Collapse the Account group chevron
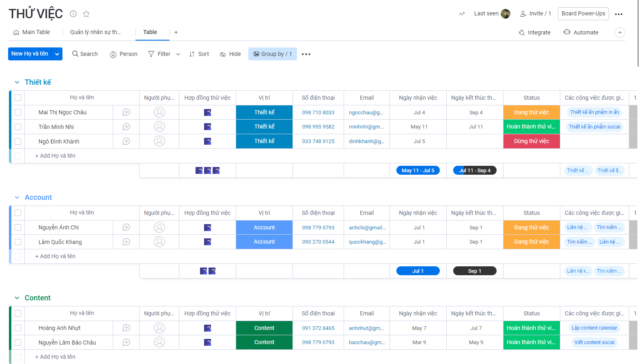The height and width of the screenshot is (364, 639). [x=17, y=197]
